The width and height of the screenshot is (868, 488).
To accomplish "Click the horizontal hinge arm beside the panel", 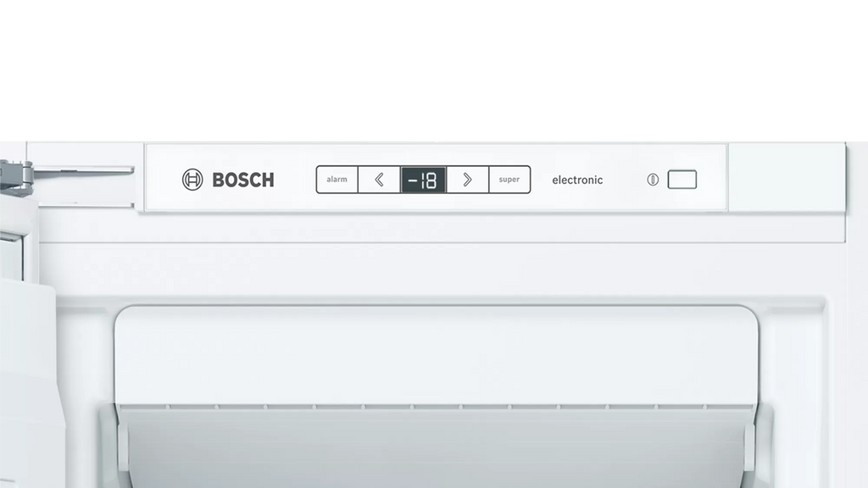I will click(83, 171).
